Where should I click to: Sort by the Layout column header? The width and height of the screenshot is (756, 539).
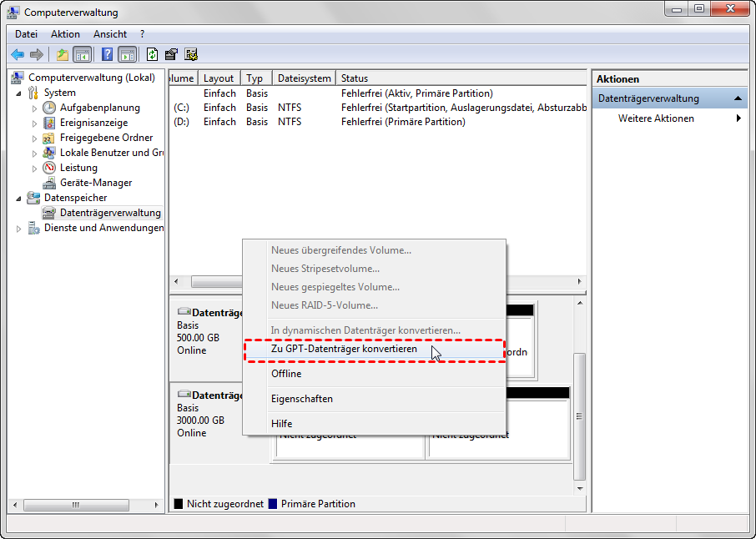point(219,78)
